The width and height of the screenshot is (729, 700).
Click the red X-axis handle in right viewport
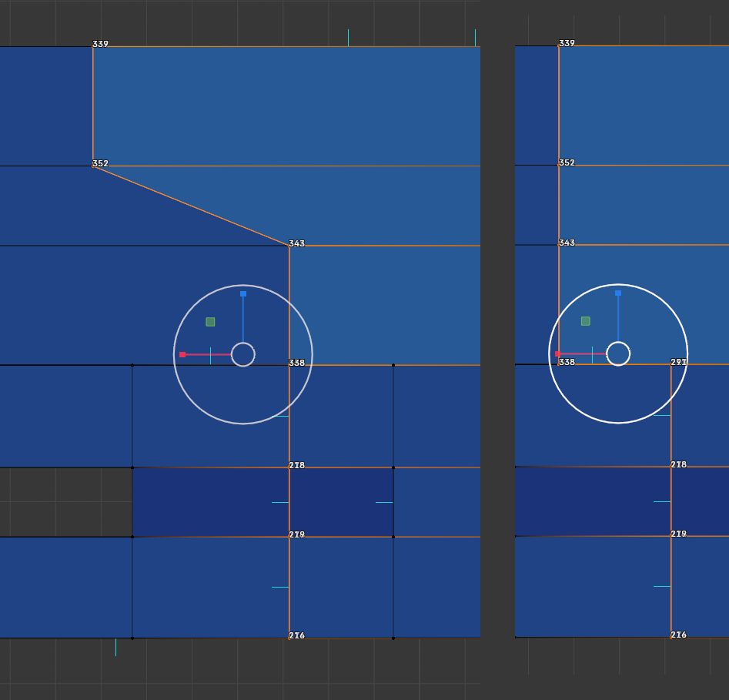pyautogui.click(x=558, y=353)
